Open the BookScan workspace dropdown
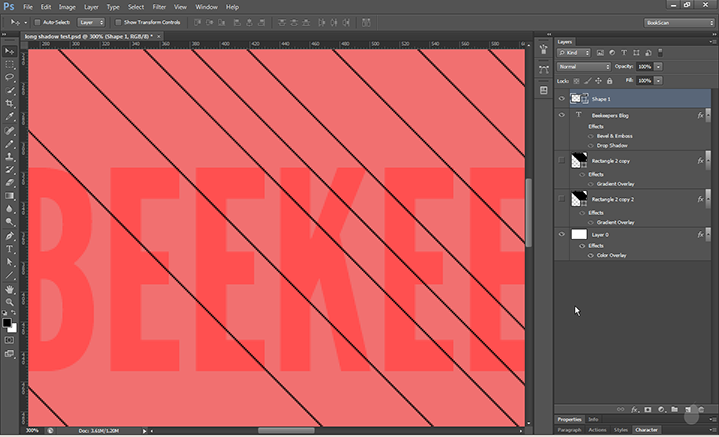The image size is (719, 437). [678, 21]
